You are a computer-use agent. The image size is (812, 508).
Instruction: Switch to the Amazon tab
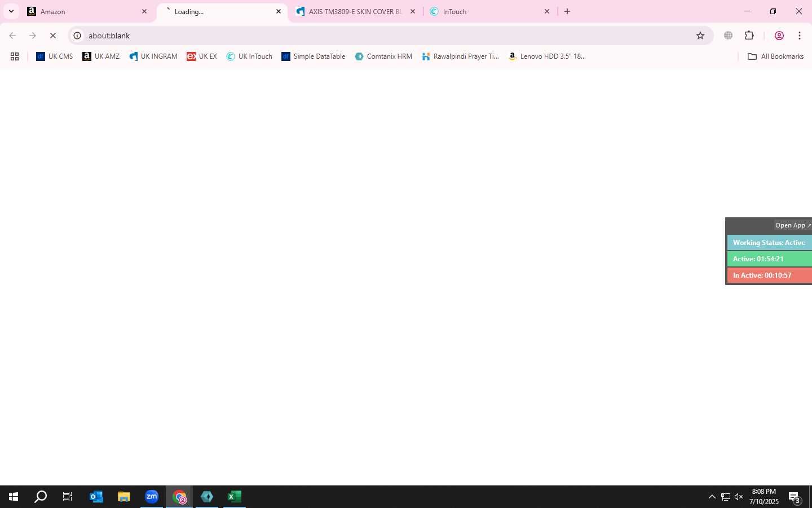[87, 11]
